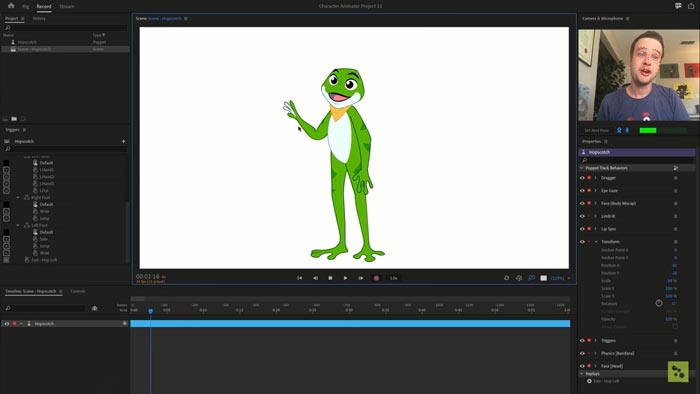Click the Project panel search field
This screenshot has width=700, height=394.
pos(65,27)
